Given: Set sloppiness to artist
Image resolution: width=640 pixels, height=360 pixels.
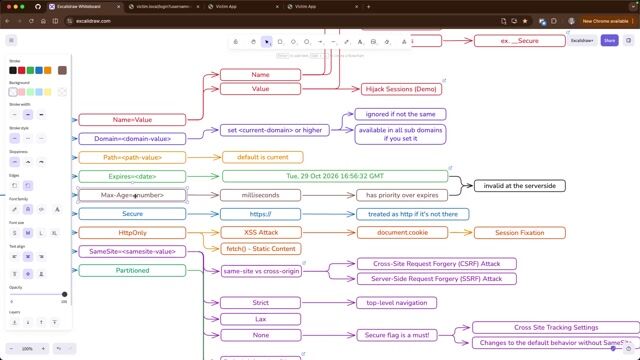Looking at the screenshot, I should 28,162.
